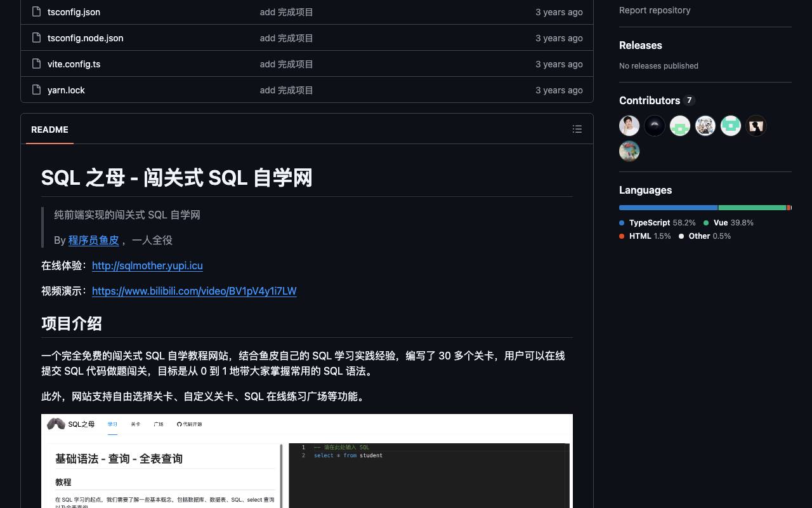Viewport: 812px width, 508px height.
Task: Open the dark silhouette contributor avatar
Action: [756, 126]
